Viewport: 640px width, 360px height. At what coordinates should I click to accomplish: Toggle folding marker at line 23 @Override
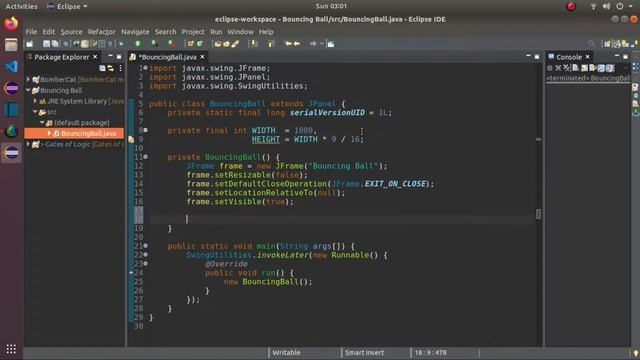[146, 264]
